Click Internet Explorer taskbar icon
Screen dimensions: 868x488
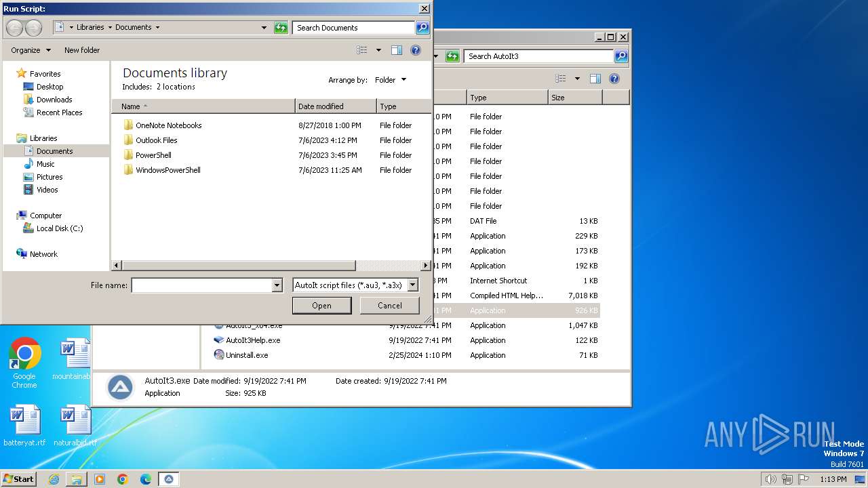pyautogui.click(x=54, y=479)
